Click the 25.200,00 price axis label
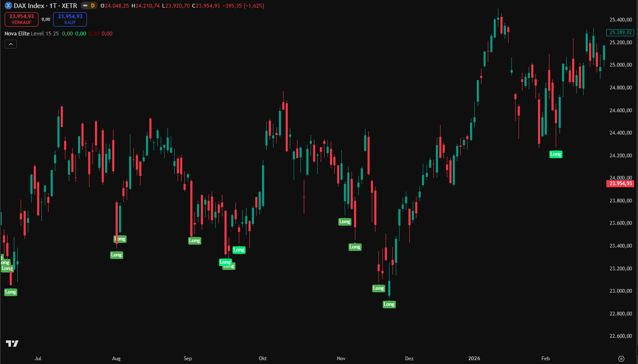Image resolution: width=638 pixels, height=364 pixels. click(621, 43)
